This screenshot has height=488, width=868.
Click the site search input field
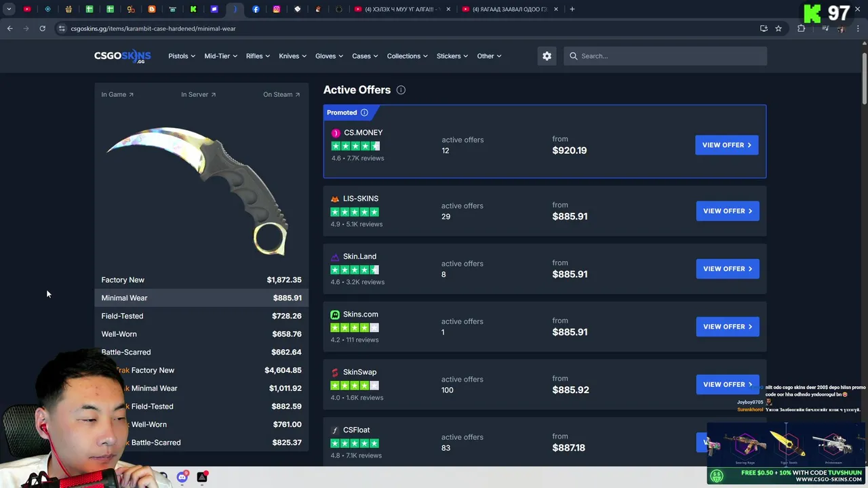(665, 56)
